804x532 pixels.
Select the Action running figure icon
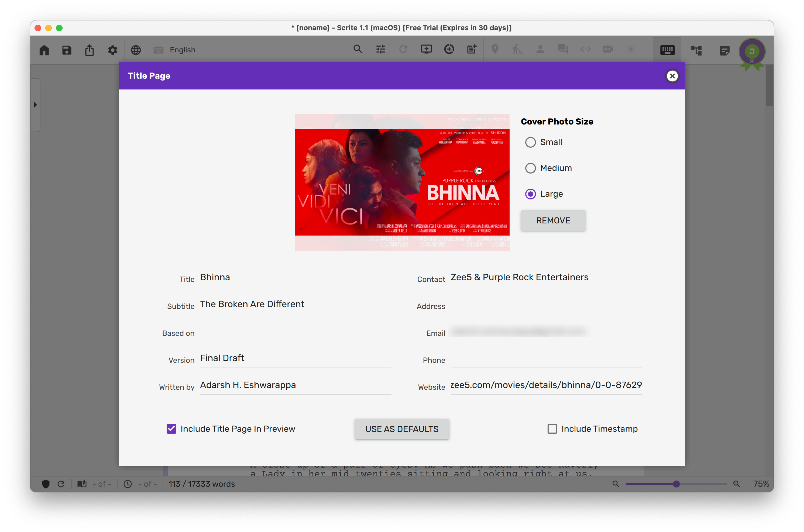coord(517,49)
